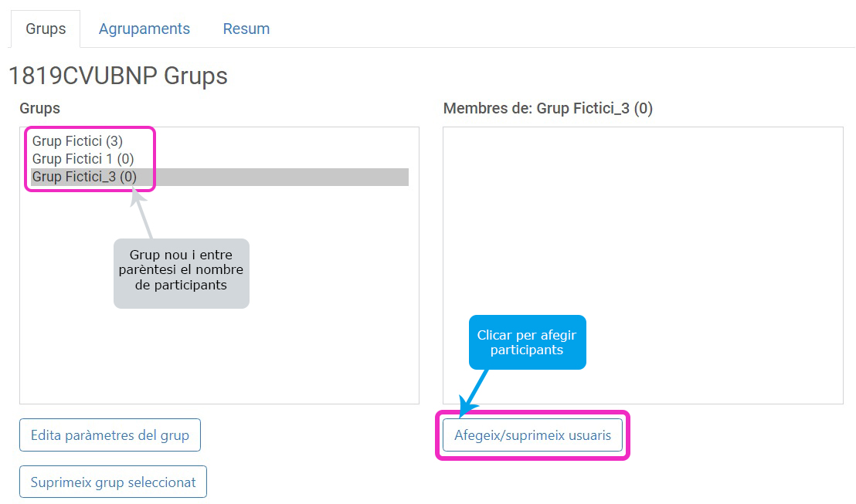Open Afegeix/suprimeix usuaris
This screenshot has height=504, width=856.
(532, 435)
